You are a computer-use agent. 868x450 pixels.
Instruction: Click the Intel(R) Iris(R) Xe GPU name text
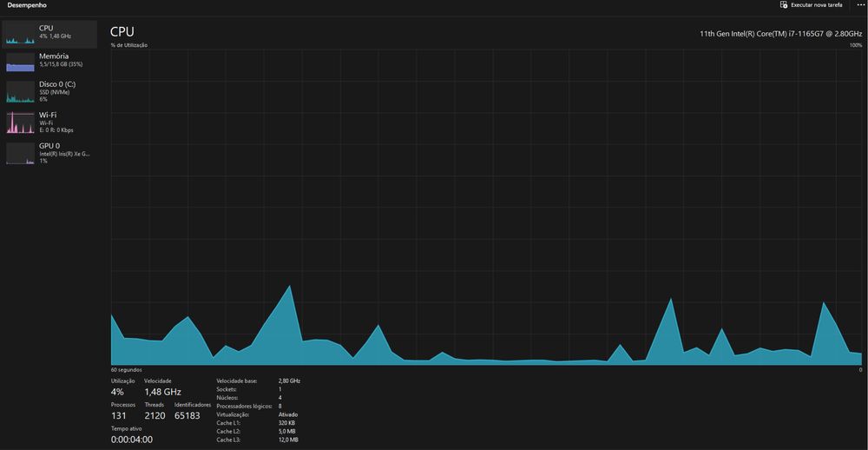[64, 154]
